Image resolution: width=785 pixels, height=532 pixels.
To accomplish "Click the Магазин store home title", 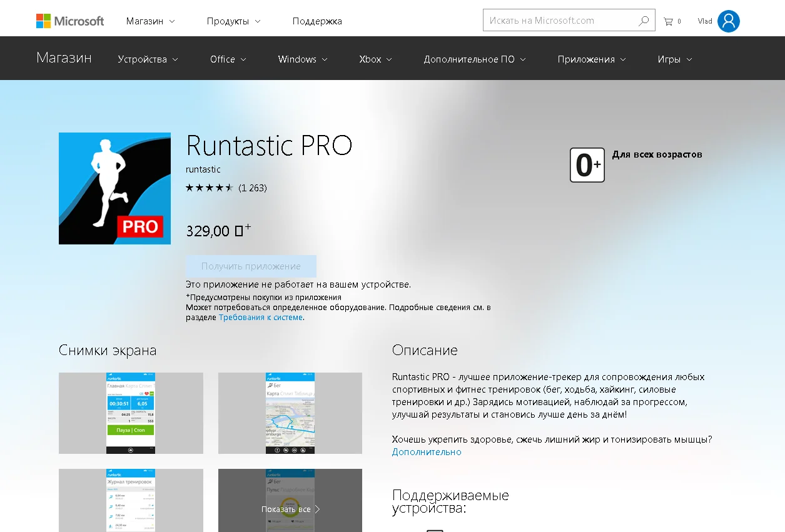I will [x=64, y=58].
